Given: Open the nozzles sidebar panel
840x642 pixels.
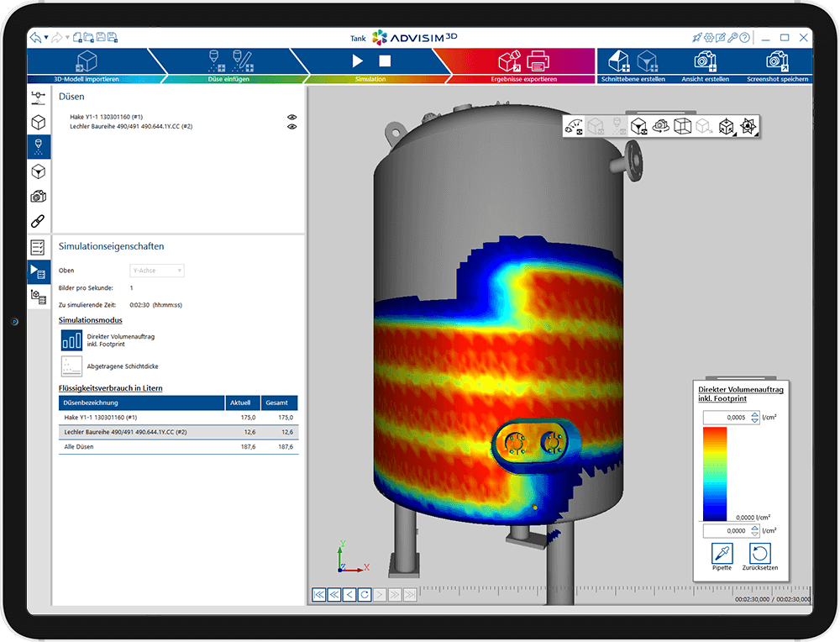Looking at the screenshot, I should click(39, 147).
